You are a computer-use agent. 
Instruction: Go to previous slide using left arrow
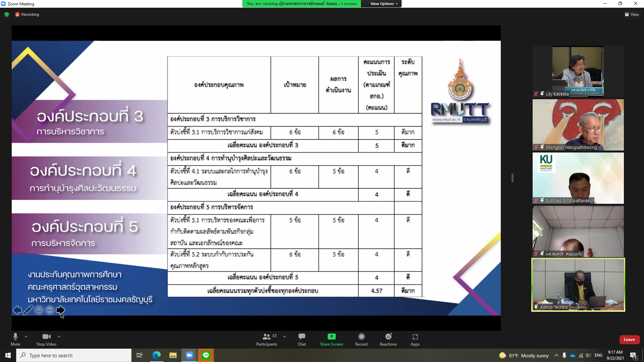tap(17, 310)
